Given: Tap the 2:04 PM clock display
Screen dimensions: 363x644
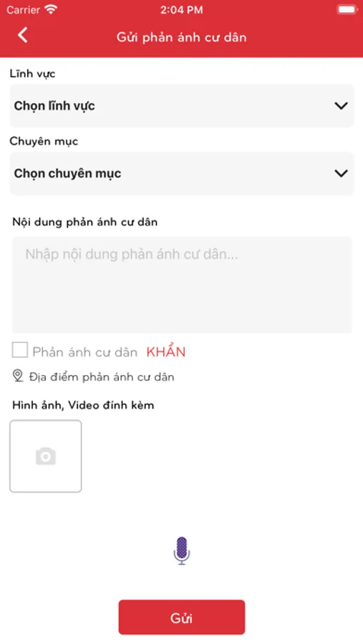Looking at the screenshot, I should tap(181, 10).
